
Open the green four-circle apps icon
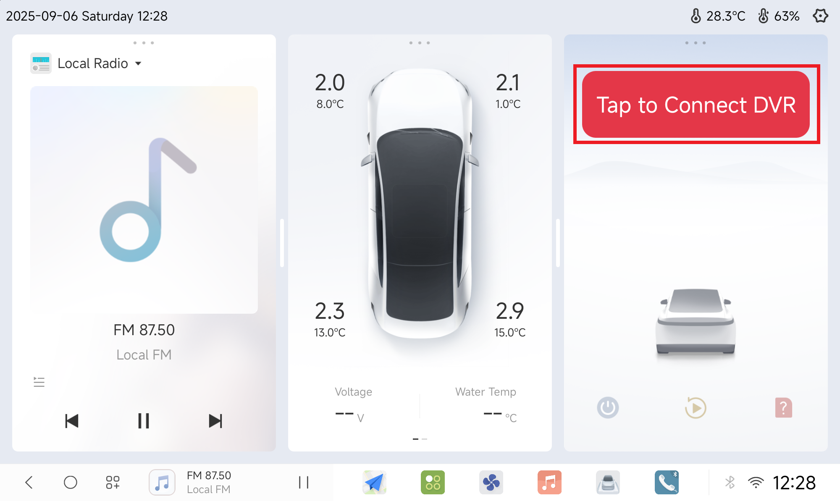click(433, 482)
